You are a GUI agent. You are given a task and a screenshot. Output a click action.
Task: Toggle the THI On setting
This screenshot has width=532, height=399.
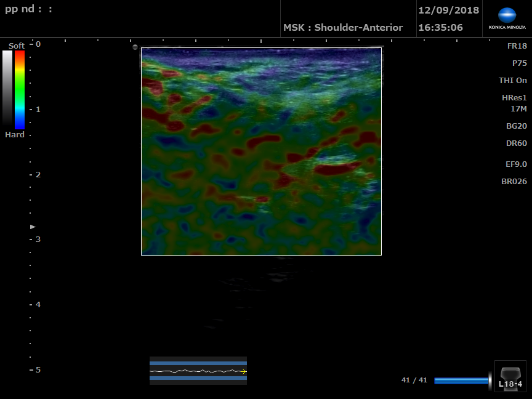(x=512, y=81)
